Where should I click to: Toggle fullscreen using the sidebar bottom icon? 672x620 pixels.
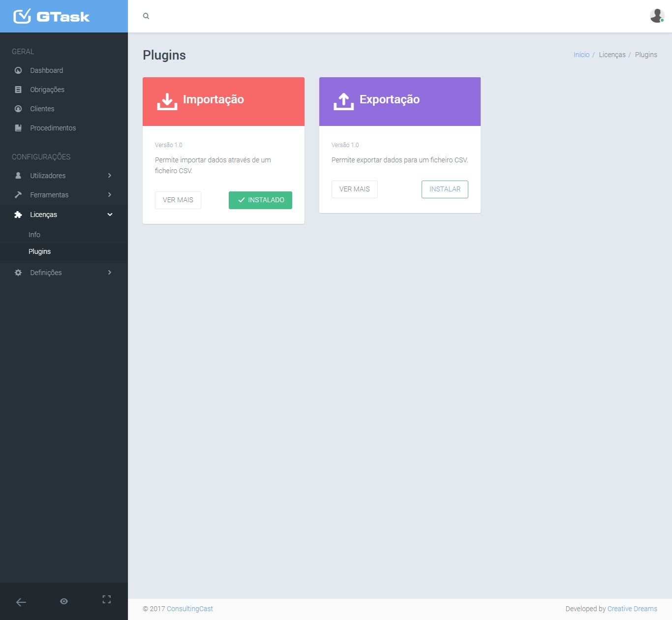tap(107, 599)
